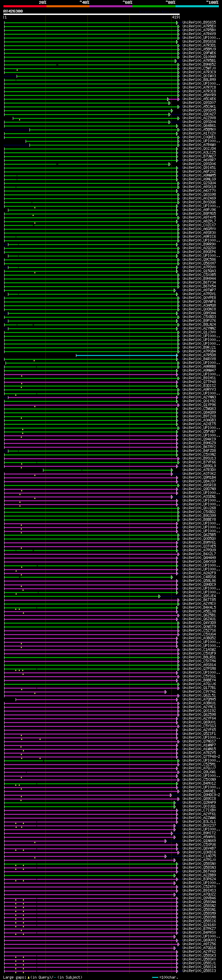This screenshot has width=222, height=980.
Task: Click the UniRef100_B8LRM9 label
Action: coord(199,80)
